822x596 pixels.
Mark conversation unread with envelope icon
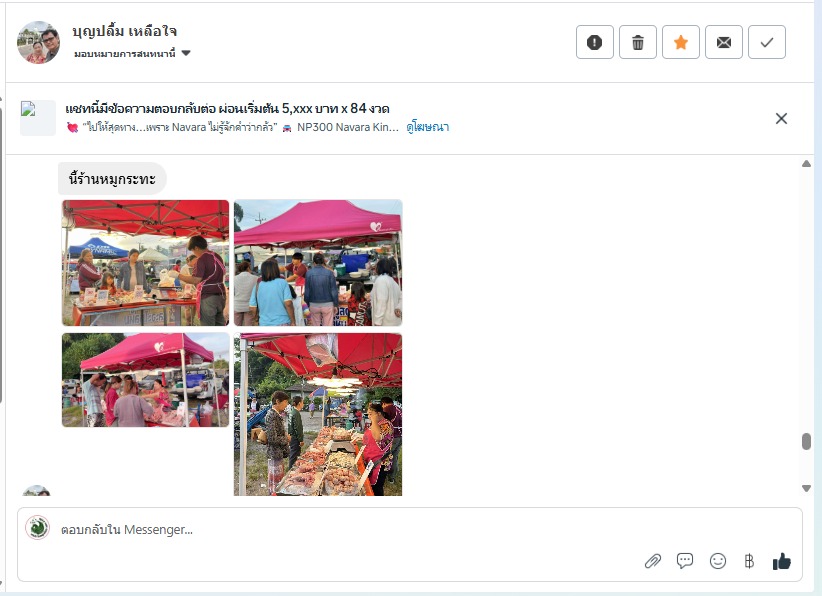[x=723, y=42]
